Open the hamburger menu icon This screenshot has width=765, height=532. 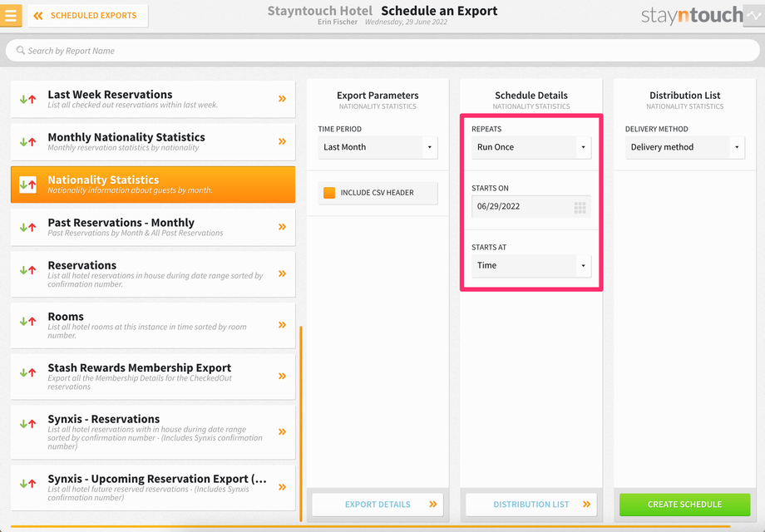click(11, 15)
